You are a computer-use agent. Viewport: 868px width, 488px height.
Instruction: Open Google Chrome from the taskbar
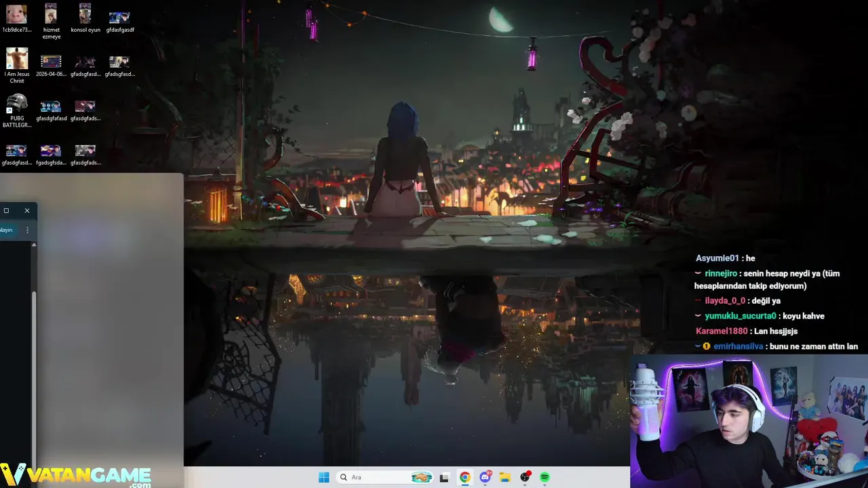tap(465, 477)
